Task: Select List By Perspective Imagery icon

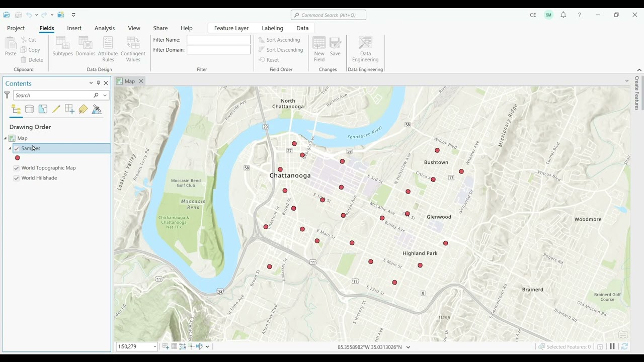Action: point(97,109)
